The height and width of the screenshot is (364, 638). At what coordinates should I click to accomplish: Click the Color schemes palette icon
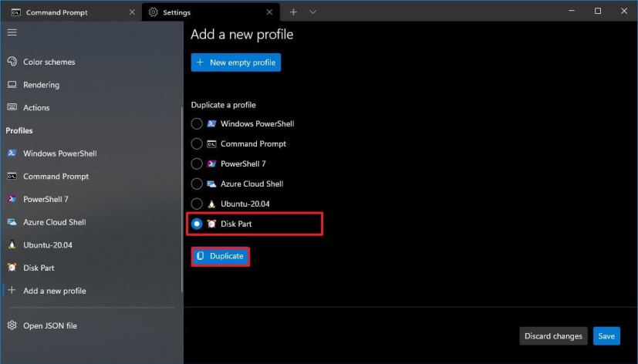(x=12, y=62)
